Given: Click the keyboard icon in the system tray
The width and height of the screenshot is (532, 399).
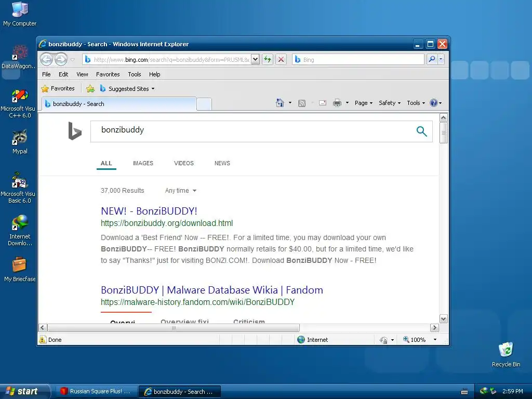Looking at the screenshot, I should click(x=464, y=392).
